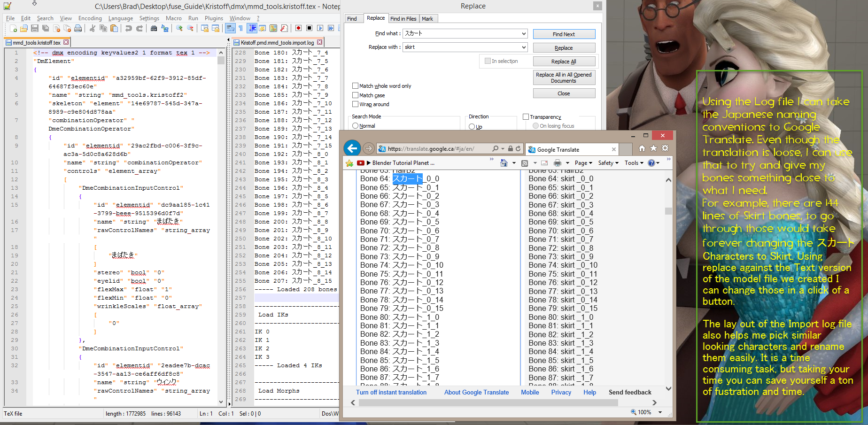Click the Notepad++ left pane vertical scrollbar thumb
This screenshot has width=868, height=425.
click(x=221, y=61)
